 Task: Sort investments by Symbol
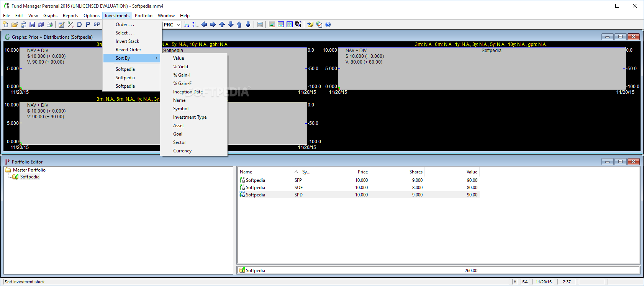pos(194,109)
